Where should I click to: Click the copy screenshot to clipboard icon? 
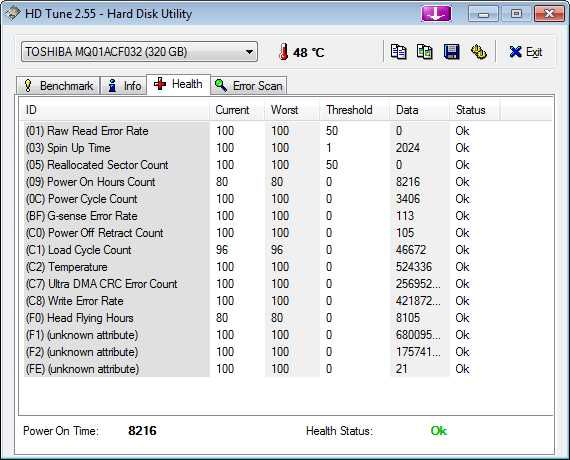[425, 52]
